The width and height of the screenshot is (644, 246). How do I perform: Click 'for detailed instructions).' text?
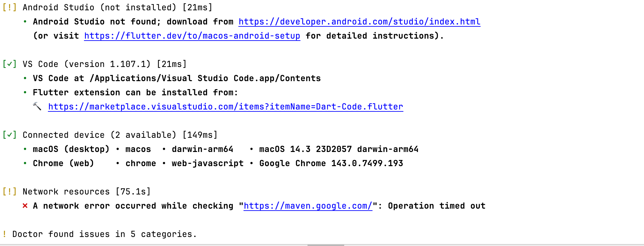(375, 36)
